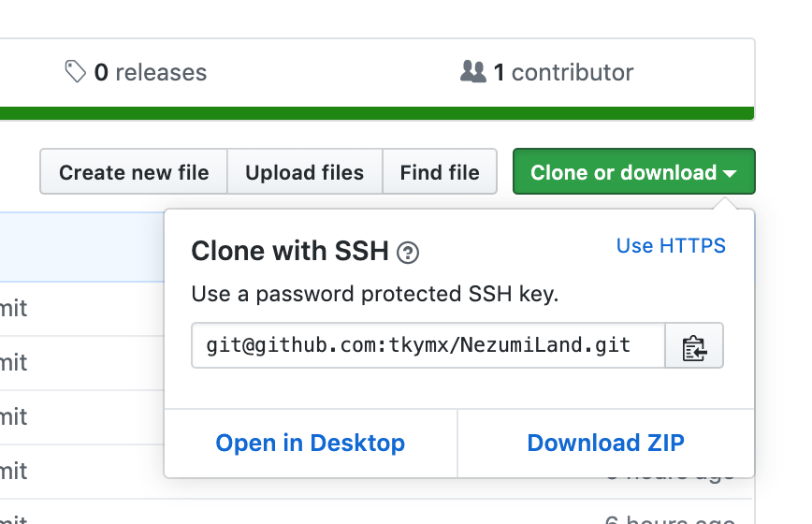
Task: Copy SSH clone URL to clipboard
Action: point(694,346)
